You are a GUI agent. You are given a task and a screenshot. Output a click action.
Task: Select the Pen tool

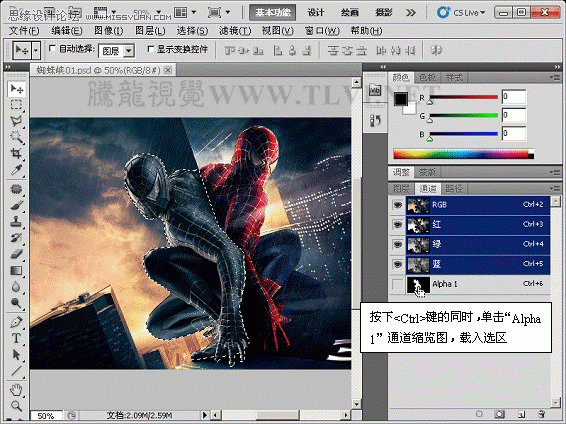(16, 322)
